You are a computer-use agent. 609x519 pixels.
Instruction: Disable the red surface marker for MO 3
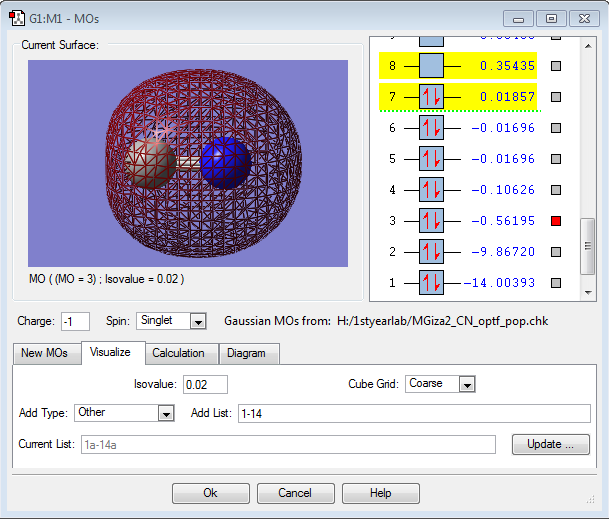(x=556, y=221)
